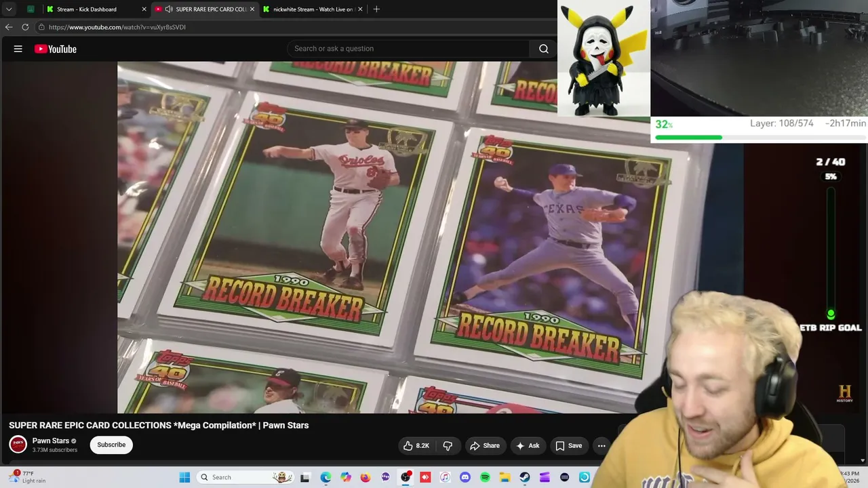Go to the YouTube home logo
The image size is (868, 488).
tap(56, 49)
